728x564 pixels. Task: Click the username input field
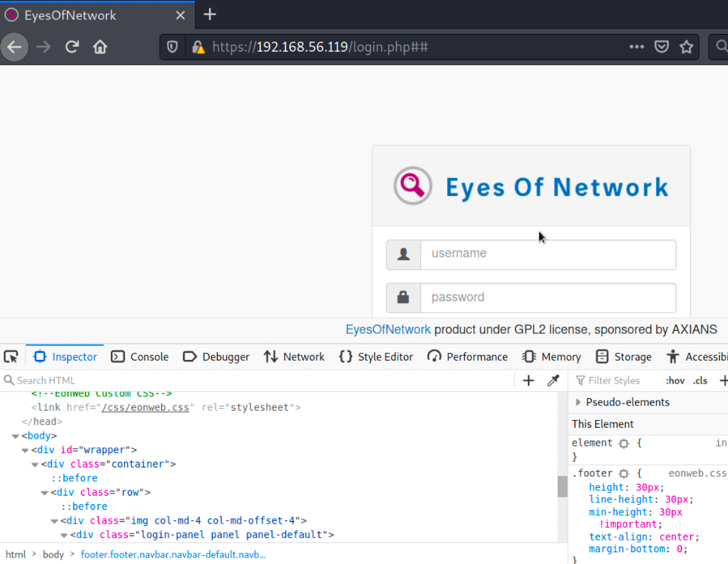click(548, 254)
